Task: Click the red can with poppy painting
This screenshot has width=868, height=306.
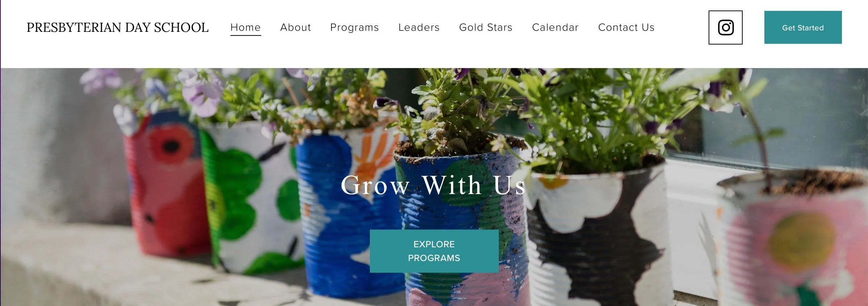Action: 165,185
